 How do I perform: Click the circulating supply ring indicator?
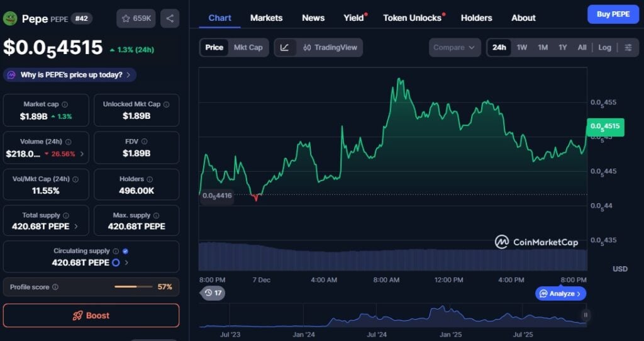pos(116,262)
